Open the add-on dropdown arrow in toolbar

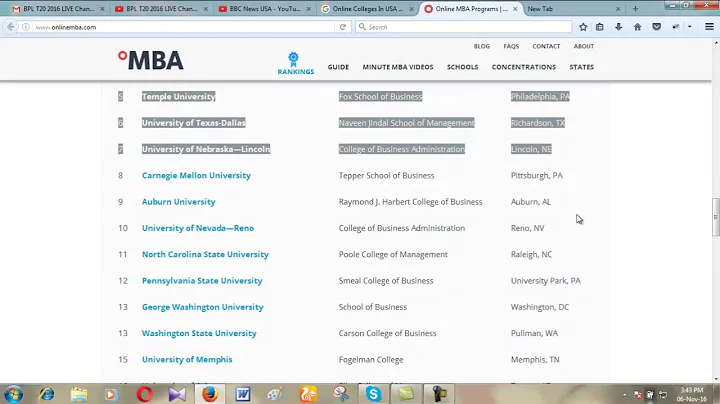(689, 27)
